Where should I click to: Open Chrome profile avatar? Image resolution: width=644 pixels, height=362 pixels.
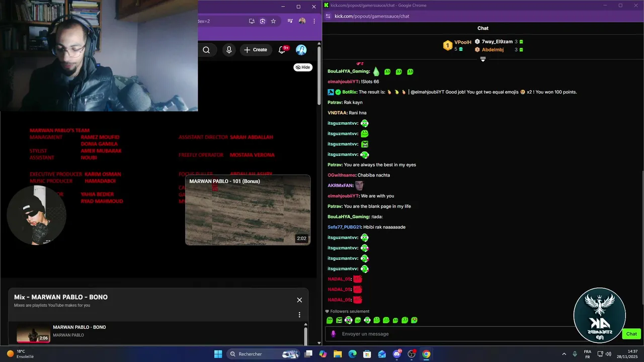(x=302, y=21)
